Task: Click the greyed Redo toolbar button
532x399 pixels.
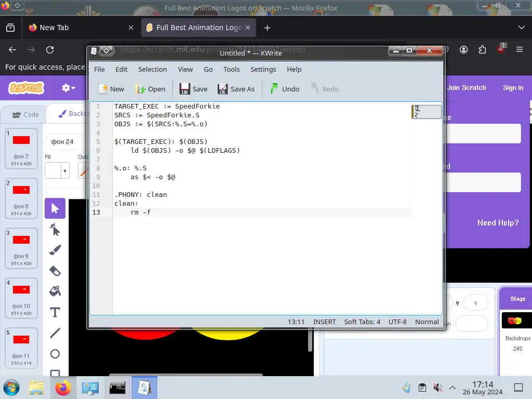Action: click(x=325, y=89)
